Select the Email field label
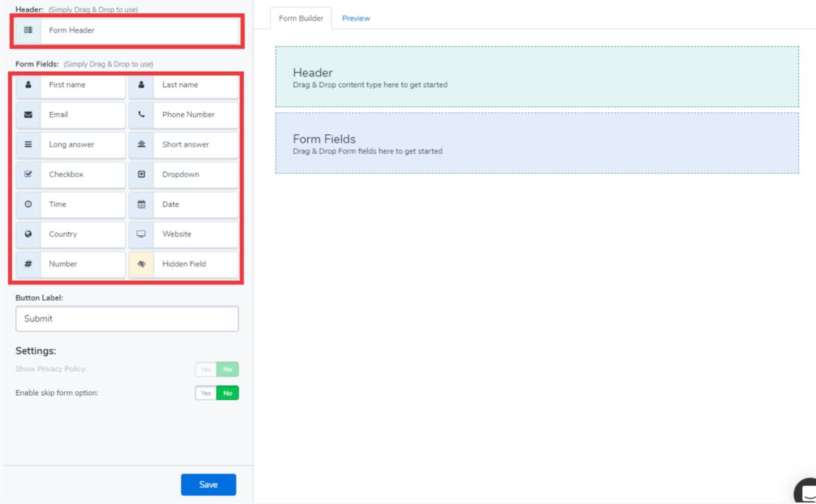 [x=58, y=115]
